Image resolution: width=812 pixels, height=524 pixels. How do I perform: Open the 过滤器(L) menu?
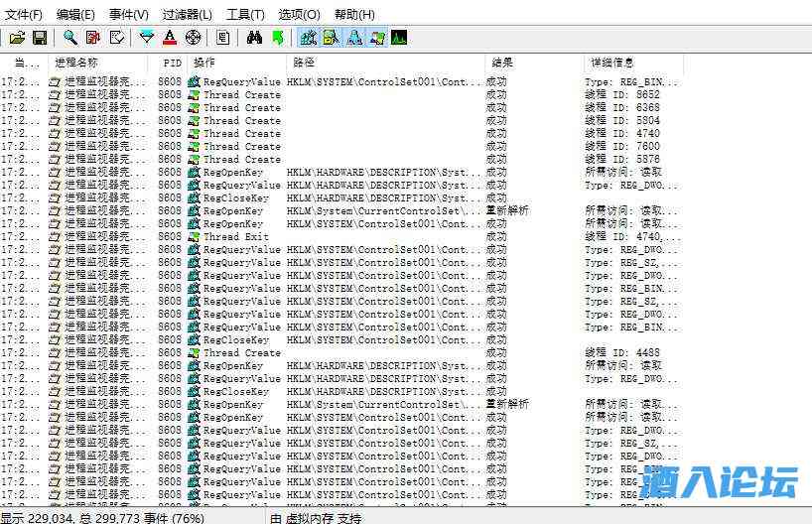187,14
